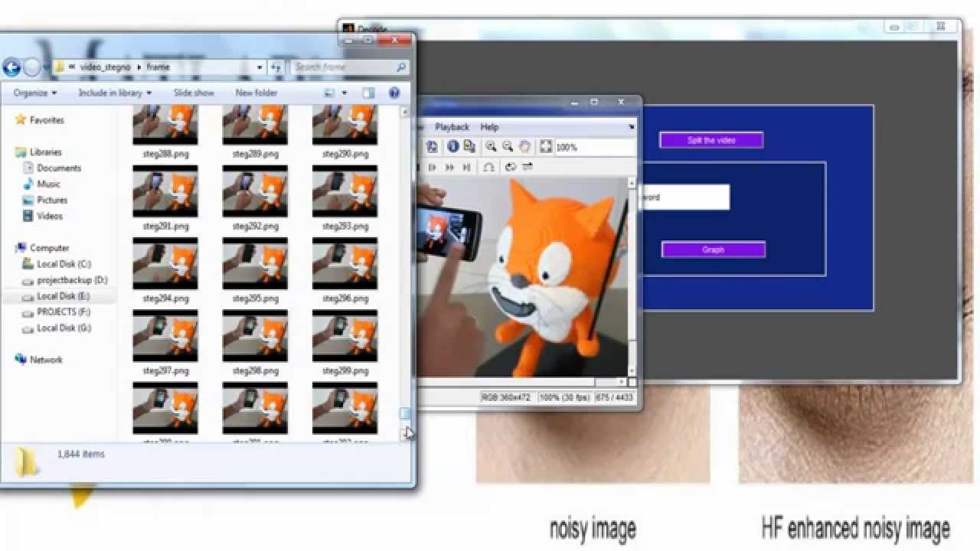
Task: Click the Explorer file list scrollbar thumb
Action: 405,414
